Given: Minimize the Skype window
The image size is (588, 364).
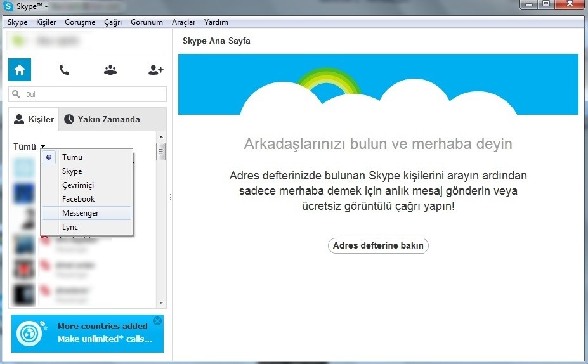Looking at the screenshot, I should [529, 4].
